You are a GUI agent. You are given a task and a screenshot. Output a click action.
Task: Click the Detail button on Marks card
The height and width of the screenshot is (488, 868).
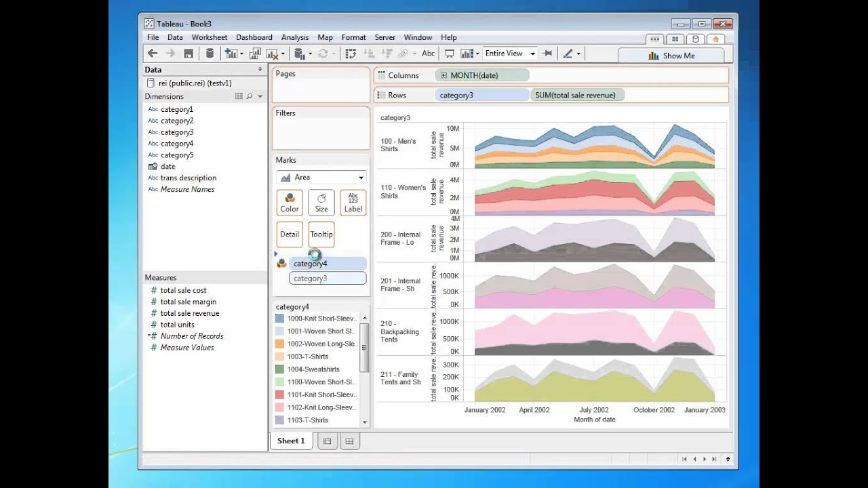pos(290,235)
